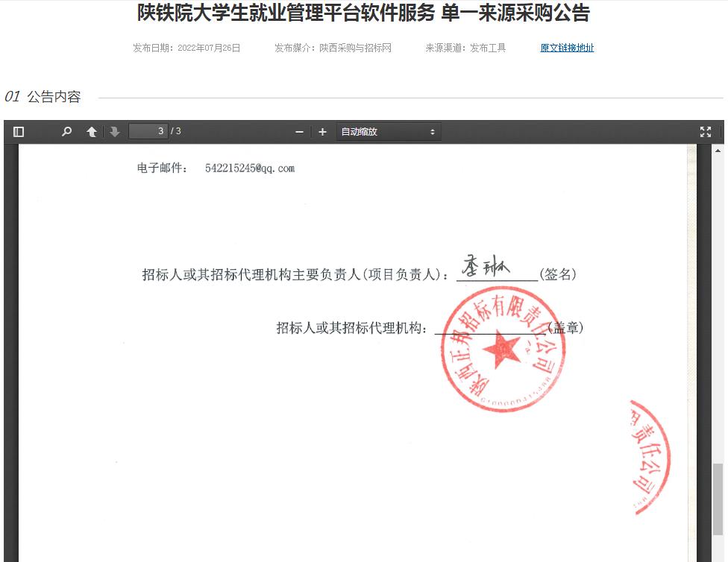Click the email address 542215245@qq.com
728x562 pixels.
point(250,168)
